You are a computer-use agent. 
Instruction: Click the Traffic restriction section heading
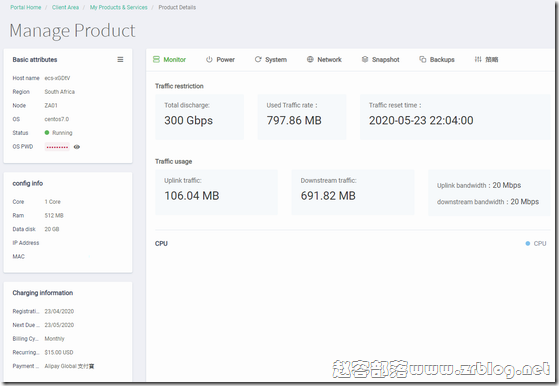[179, 86]
